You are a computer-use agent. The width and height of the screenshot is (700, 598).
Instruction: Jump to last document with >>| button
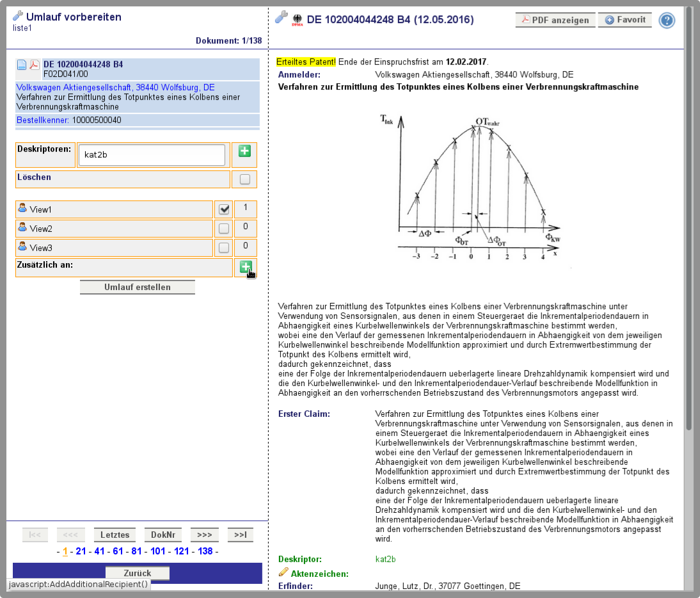click(x=240, y=535)
